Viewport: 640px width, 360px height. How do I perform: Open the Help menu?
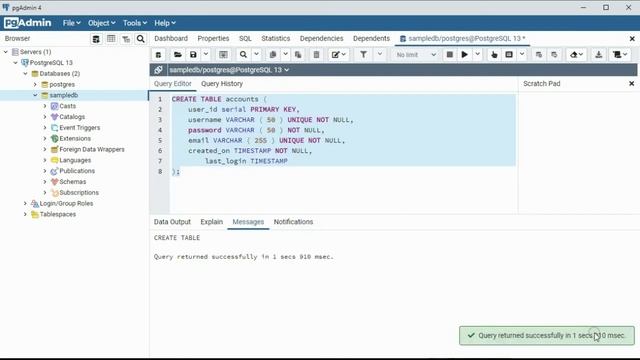click(x=164, y=23)
